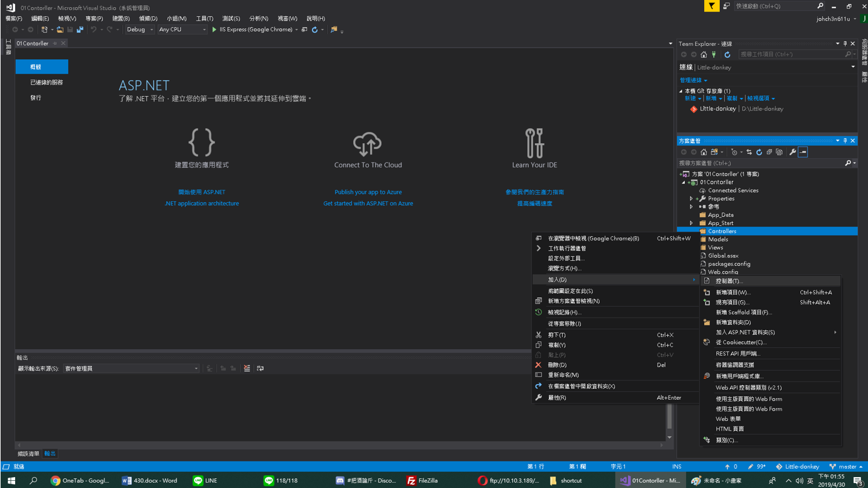Click the Pending Changes Filter clock icon
The width and height of the screenshot is (868, 488).
[734, 152]
